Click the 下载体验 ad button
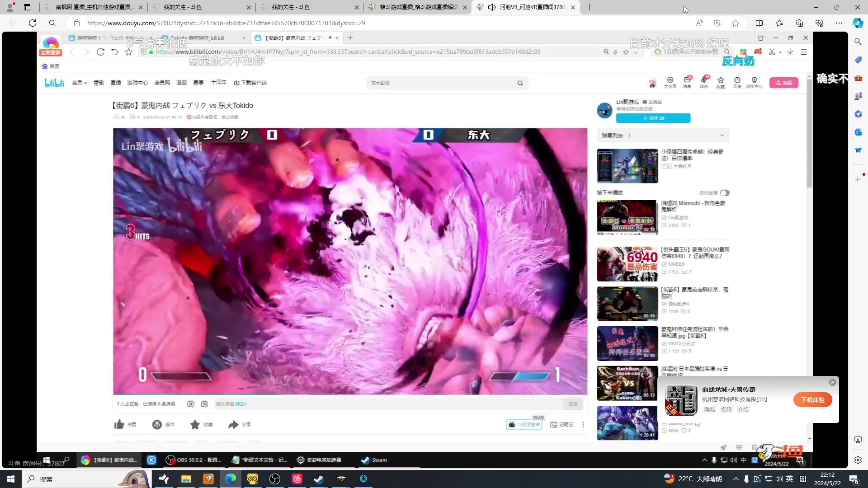The height and width of the screenshot is (488, 868). [x=813, y=400]
